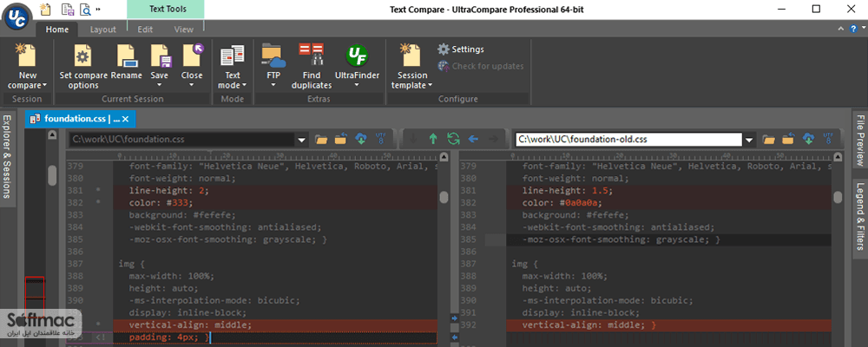This screenshot has width=868, height=347.
Task: Click Set compare options
Action: (83, 66)
